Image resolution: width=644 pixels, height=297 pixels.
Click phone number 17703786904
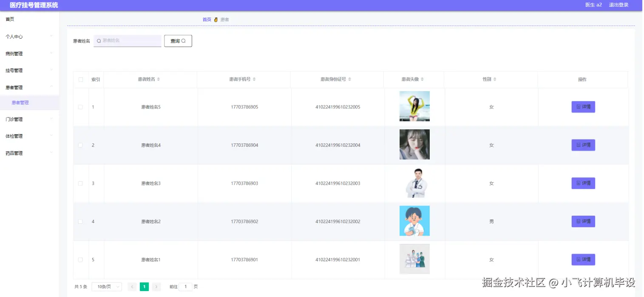[244, 145]
